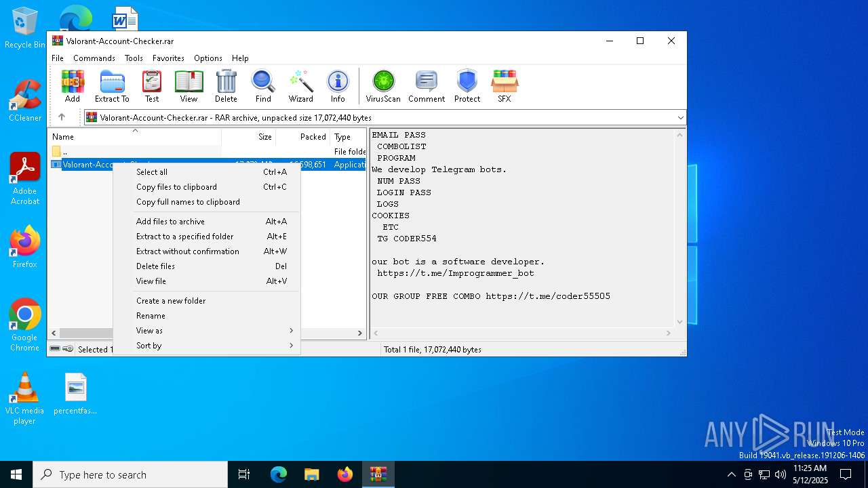
Task: Open Firefox desktop shortcut
Action: (x=25, y=247)
